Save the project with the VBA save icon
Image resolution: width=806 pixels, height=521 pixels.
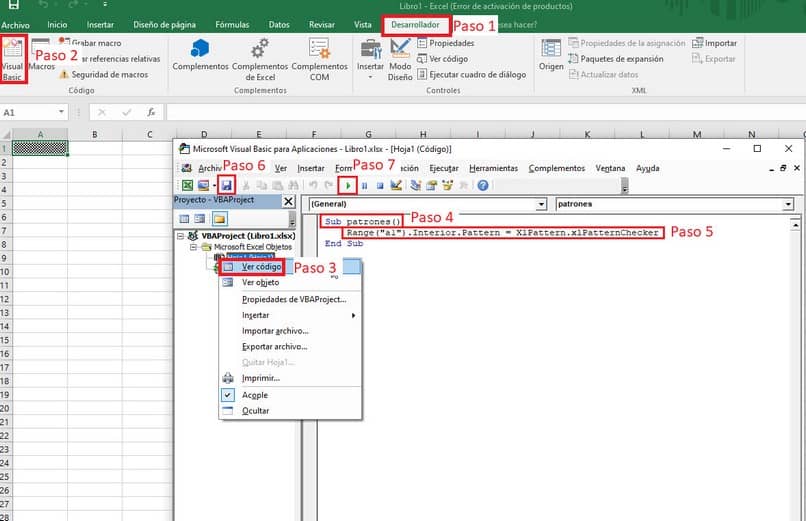coord(226,185)
